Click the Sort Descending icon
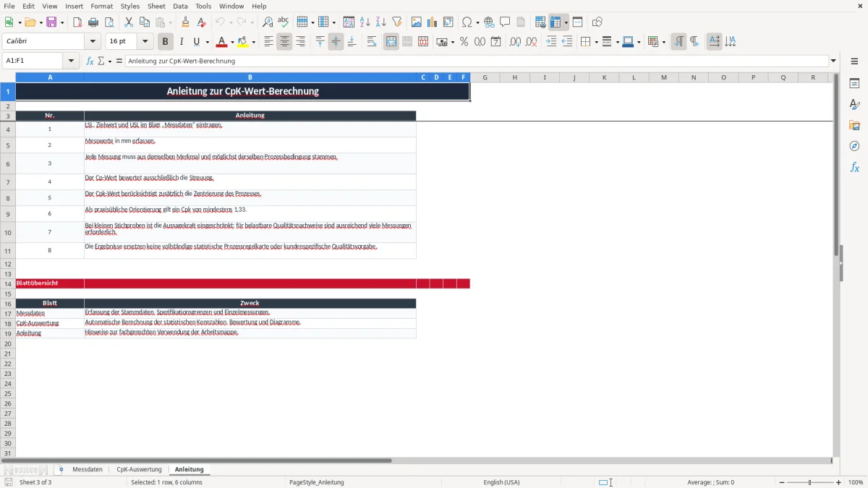Viewport: 868px width, 488px height. click(x=380, y=22)
